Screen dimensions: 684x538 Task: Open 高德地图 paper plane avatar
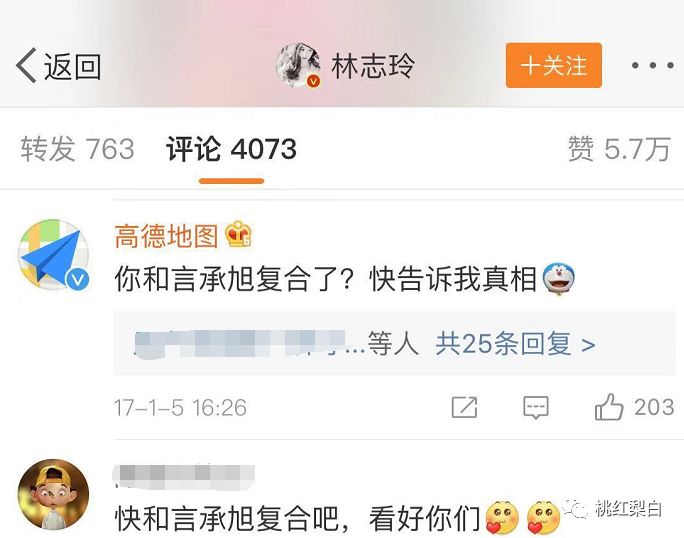(54, 255)
